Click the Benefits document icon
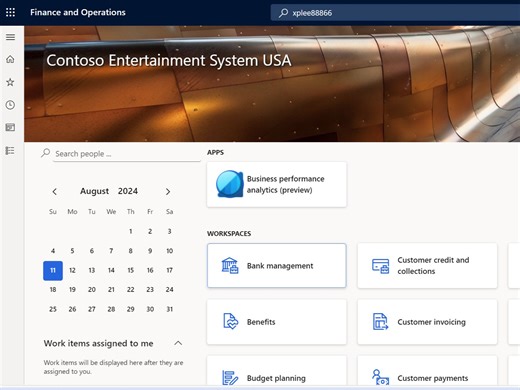This screenshot has width=520, height=390. [x=230, y=322]
